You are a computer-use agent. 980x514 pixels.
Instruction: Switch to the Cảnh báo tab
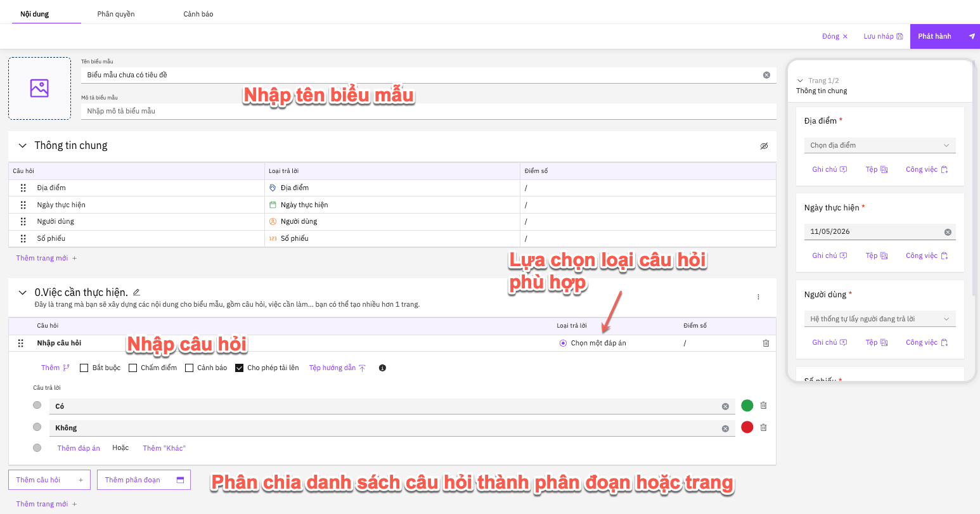[x=198, y=14]
